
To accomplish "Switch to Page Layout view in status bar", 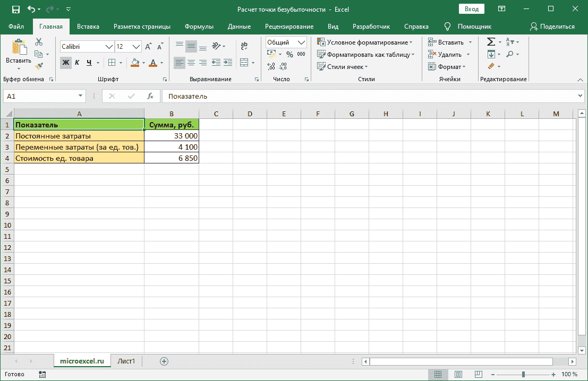I will (458, 374).
